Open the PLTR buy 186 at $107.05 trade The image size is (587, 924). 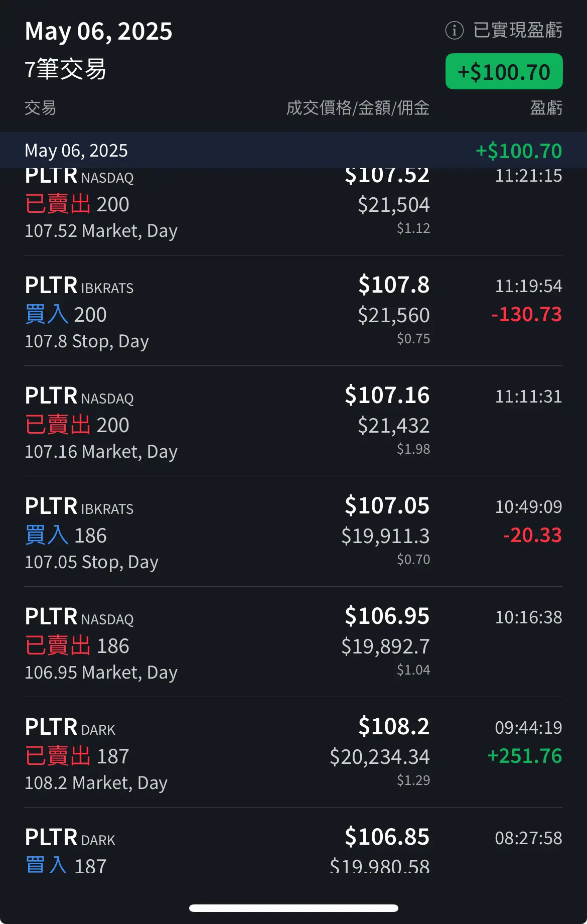click(293, 532)
